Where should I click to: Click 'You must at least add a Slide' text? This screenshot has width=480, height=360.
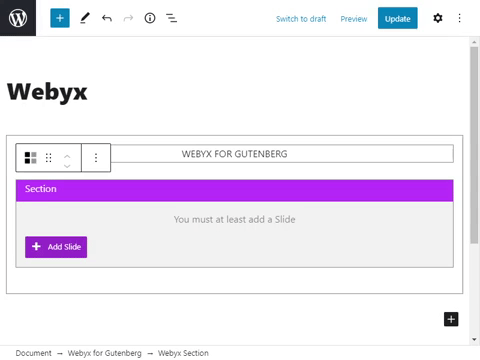(x=234, y=219)
